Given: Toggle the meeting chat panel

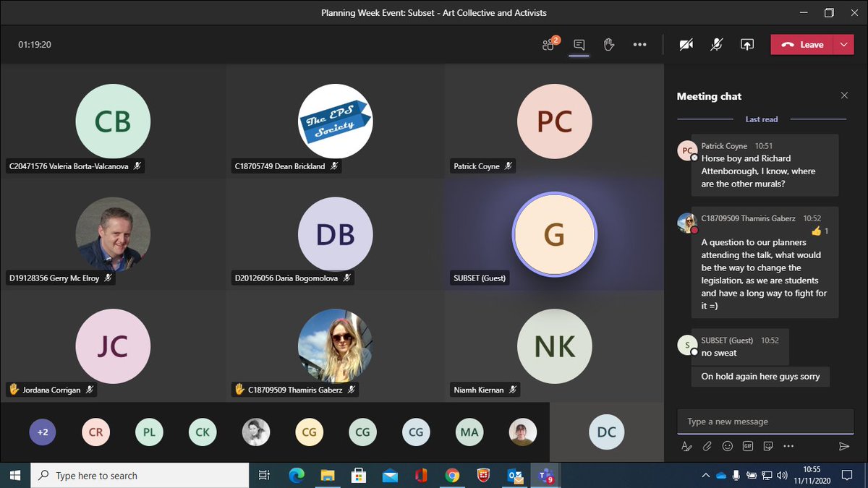Looking at the screenshot, I should [x=579, y=45].
